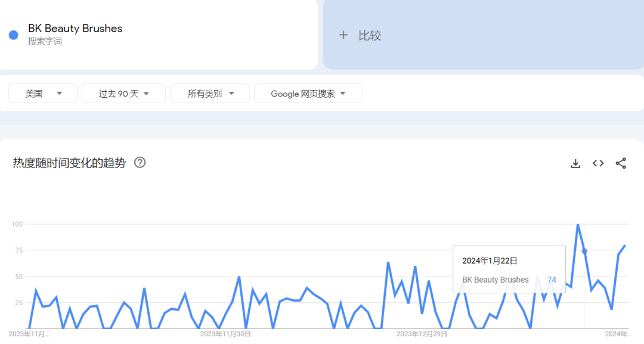Image resolution: width=644 pixels, height=344 pixels.
Task: Open the Google 网页搜索 search type dropdown
Action: tap(308, 93)
